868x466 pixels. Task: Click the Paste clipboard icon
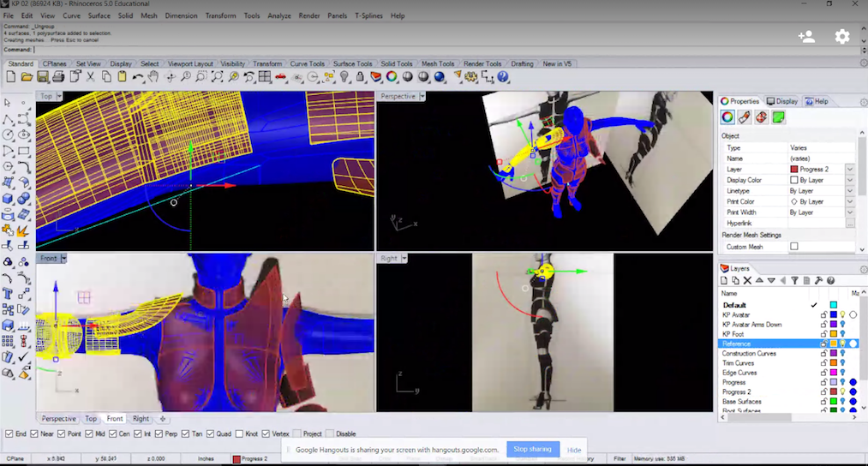click(122, 77)
